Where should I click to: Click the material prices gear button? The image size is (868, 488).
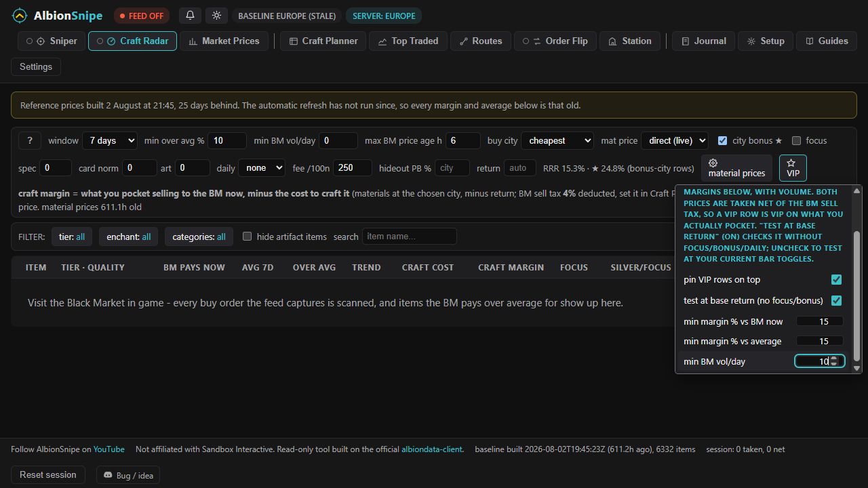(736, 168)
